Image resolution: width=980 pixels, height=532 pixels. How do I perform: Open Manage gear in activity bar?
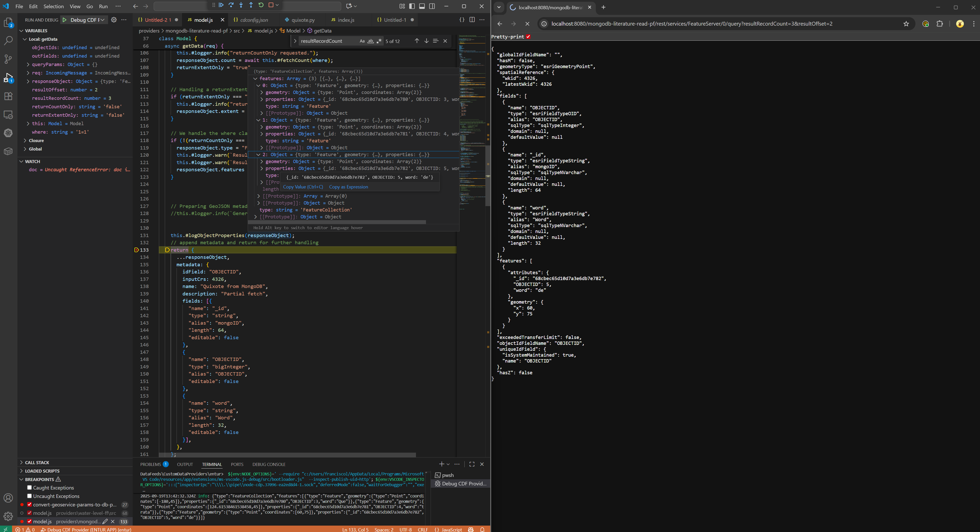8,516
